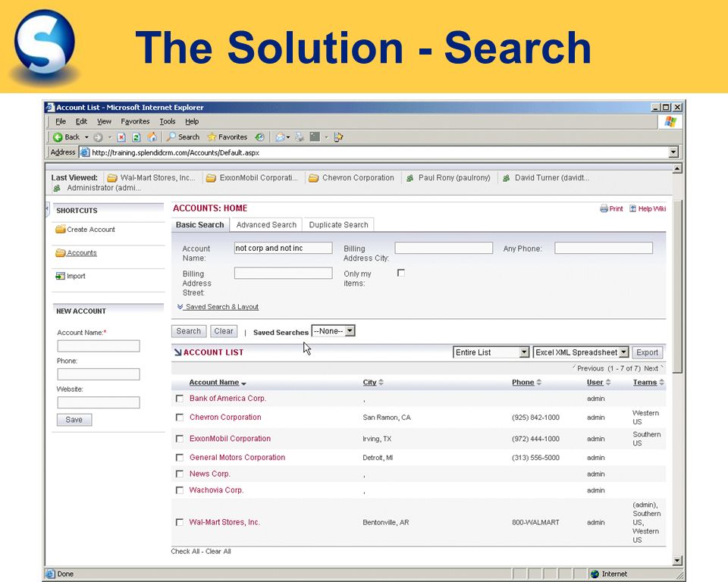This screenshot has height=582, width=728.
Task: Check the News Corp. row checkbox
Action: click(180, 474)
